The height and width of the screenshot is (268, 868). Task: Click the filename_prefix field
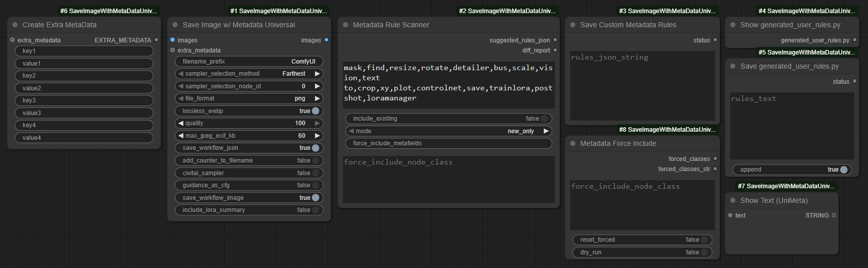point(249,62)
